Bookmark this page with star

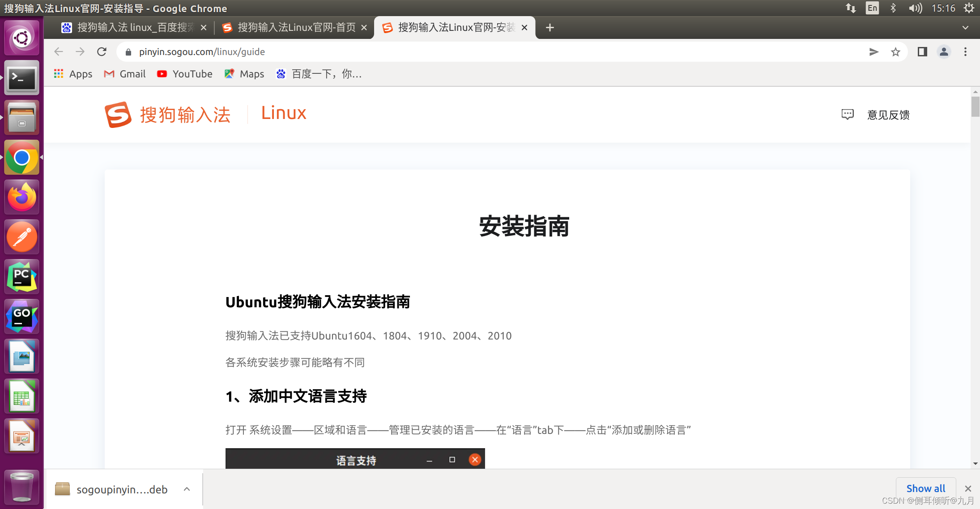895,52
